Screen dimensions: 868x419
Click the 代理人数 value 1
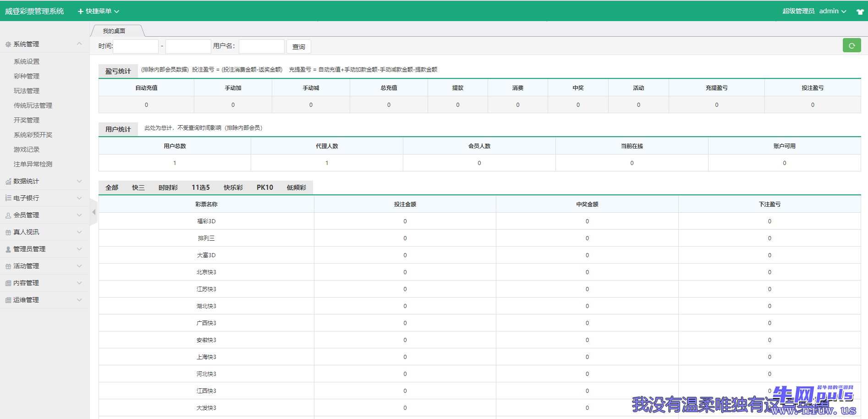click(327, 163)
